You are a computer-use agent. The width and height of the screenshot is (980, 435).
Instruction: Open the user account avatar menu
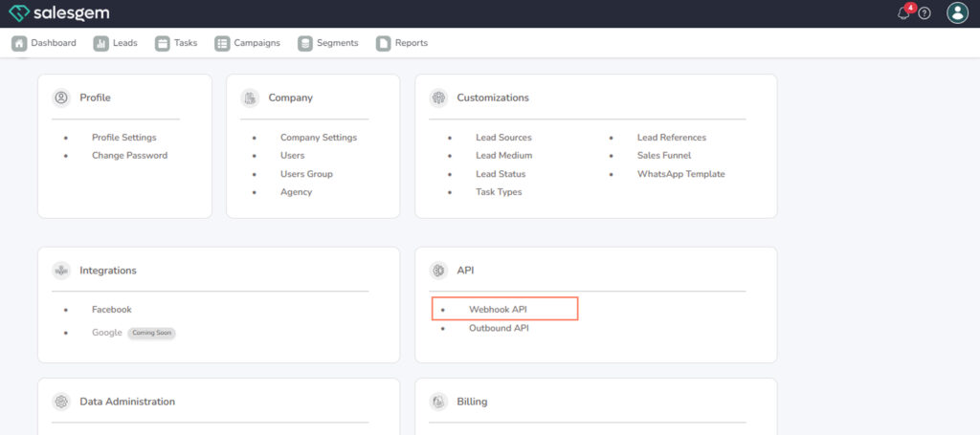coord(957,12)
